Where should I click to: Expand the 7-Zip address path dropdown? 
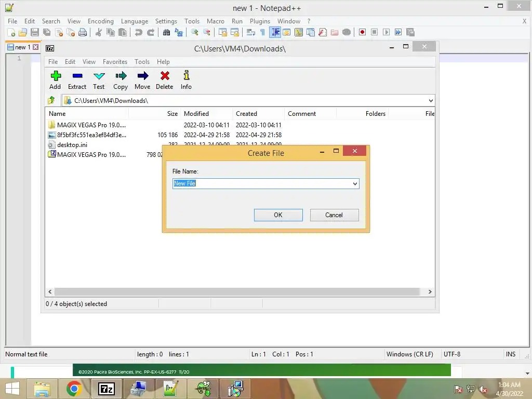(431, 100)
